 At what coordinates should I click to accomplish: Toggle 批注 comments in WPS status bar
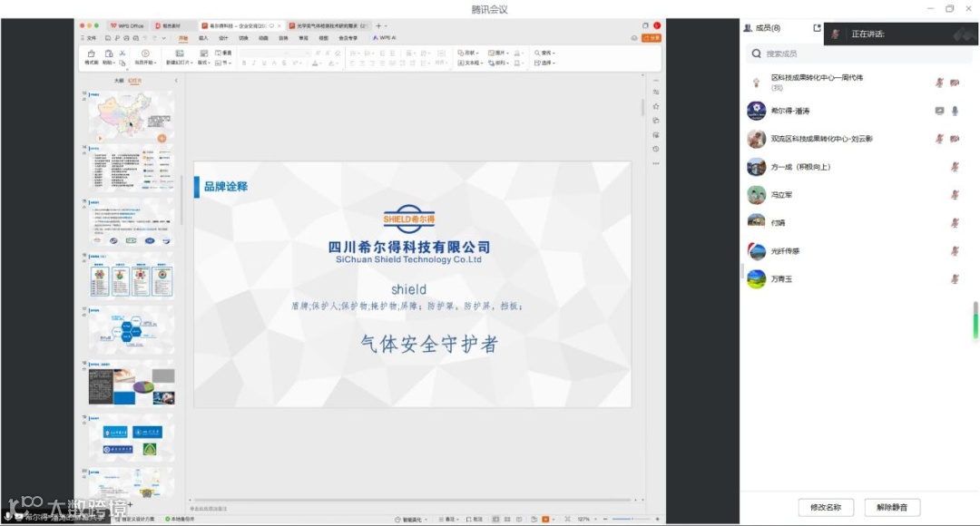pyautogui.click(x=475, y=519)
